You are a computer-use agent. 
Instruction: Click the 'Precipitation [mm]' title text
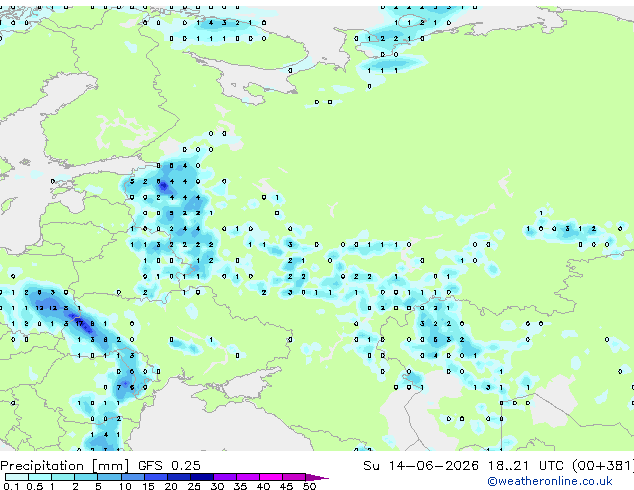click(65, 466)
